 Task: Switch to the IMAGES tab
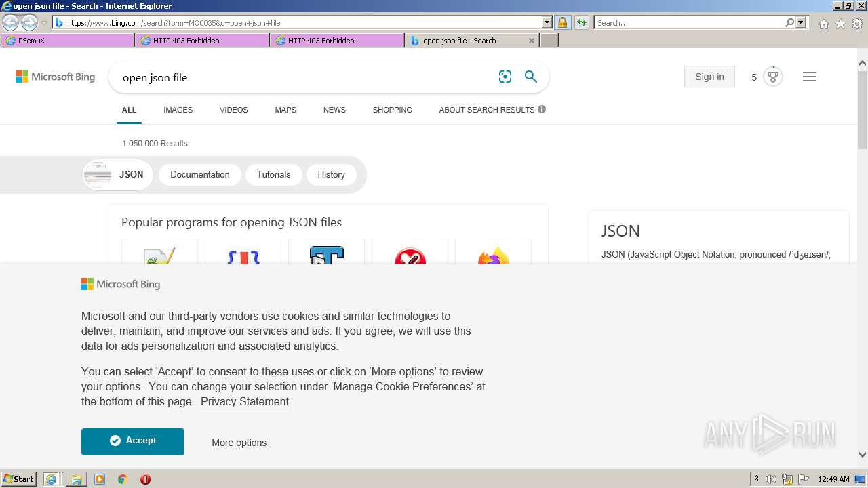[178, 110]
